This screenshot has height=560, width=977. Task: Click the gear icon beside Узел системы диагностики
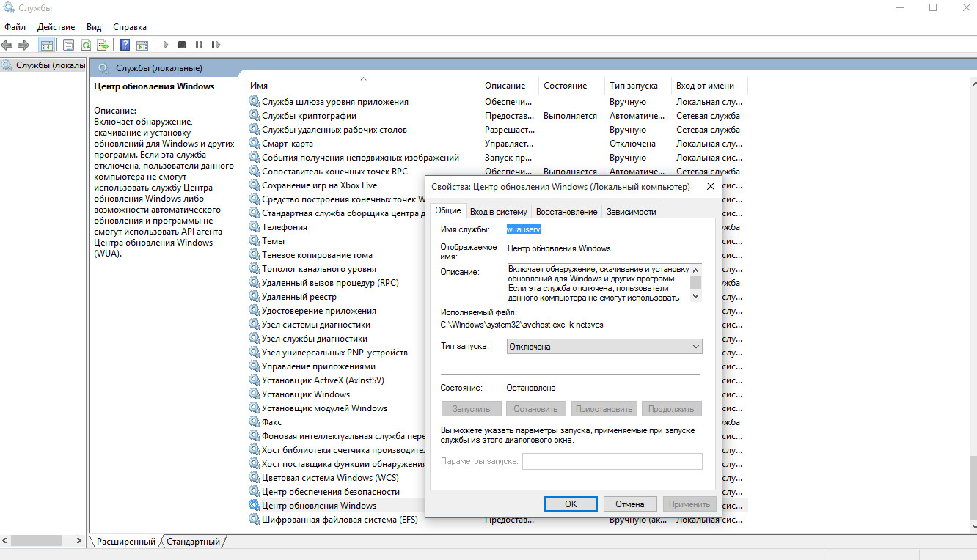(x=255, y=325)
